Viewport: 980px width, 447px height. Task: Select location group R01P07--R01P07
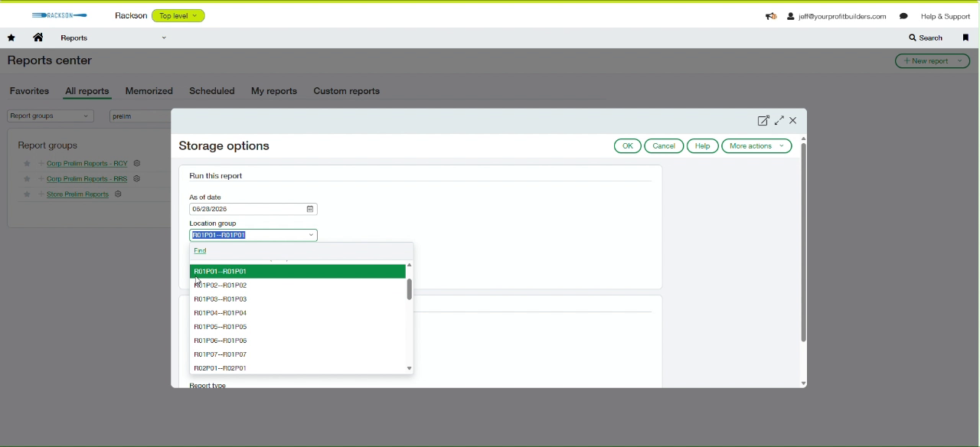(x=298, y=354)
